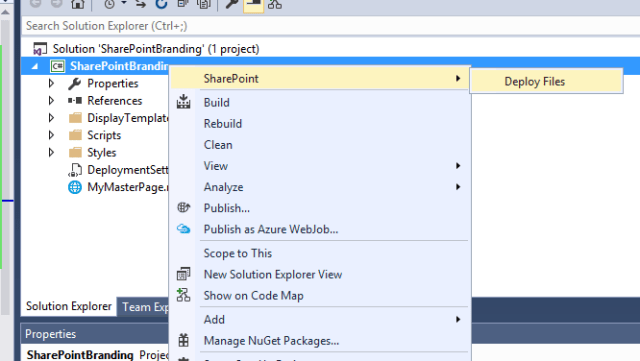Click the Home icon in Solution Explorer toolbar
The width and height of the screenshot is (640, 361).
(78, 4)
